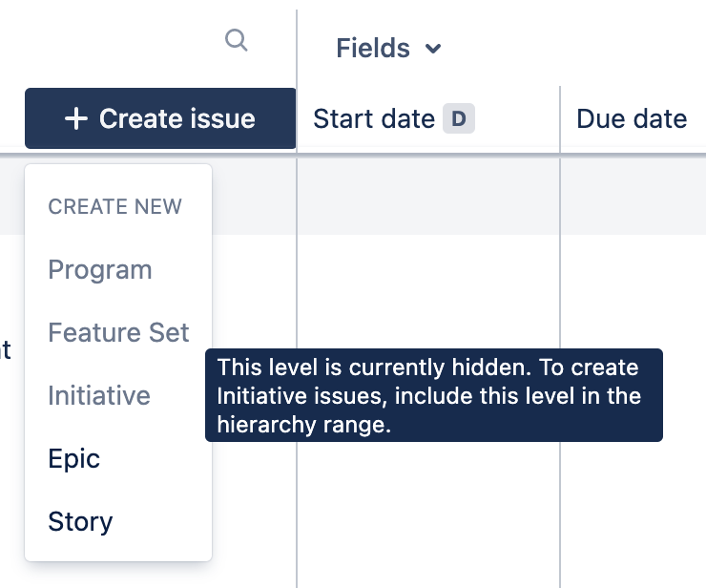
Task: Choose Feature Set issue type
Action: pyautogui.click(x=118, y=332)
